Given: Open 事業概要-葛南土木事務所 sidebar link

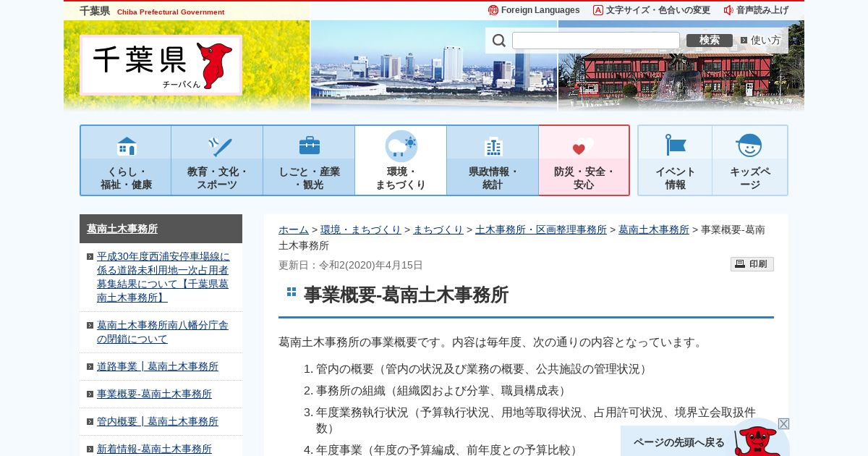Looking at the screenshot, I should 154,394.
